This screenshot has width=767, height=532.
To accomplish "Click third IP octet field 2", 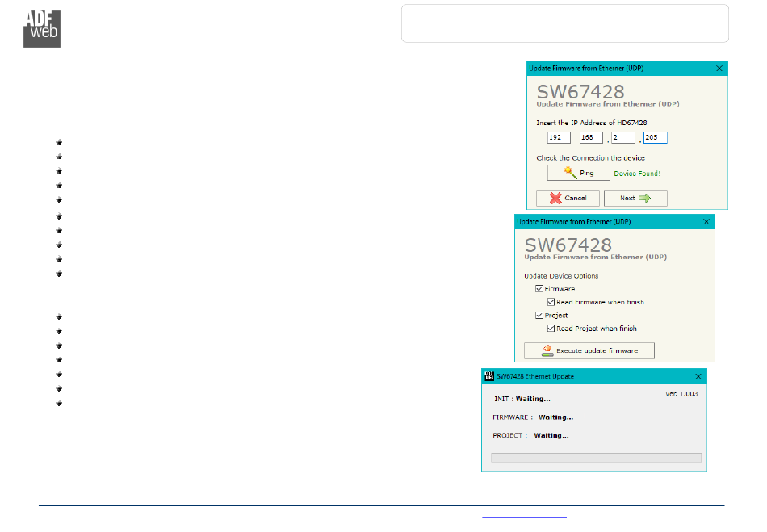I will [x=623, y=137].
